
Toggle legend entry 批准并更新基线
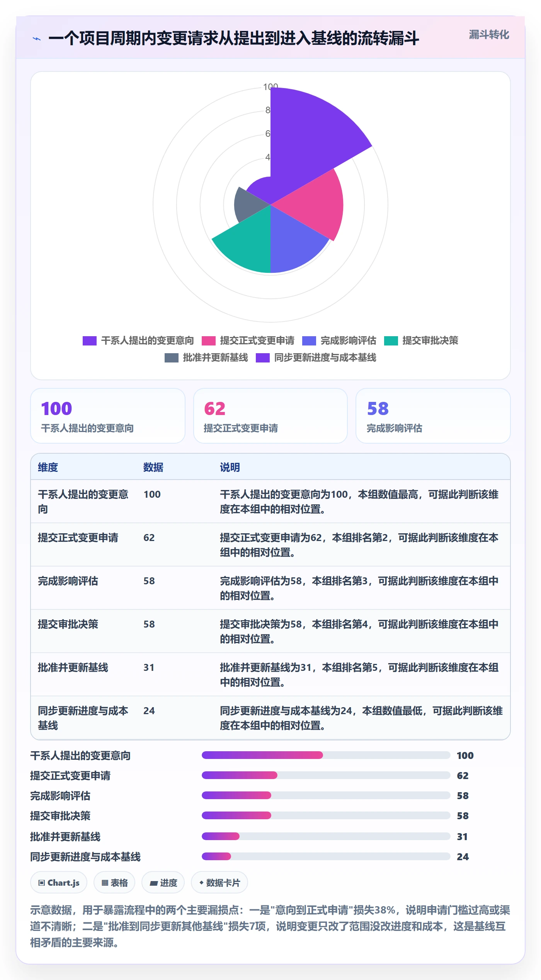point(206,358)
